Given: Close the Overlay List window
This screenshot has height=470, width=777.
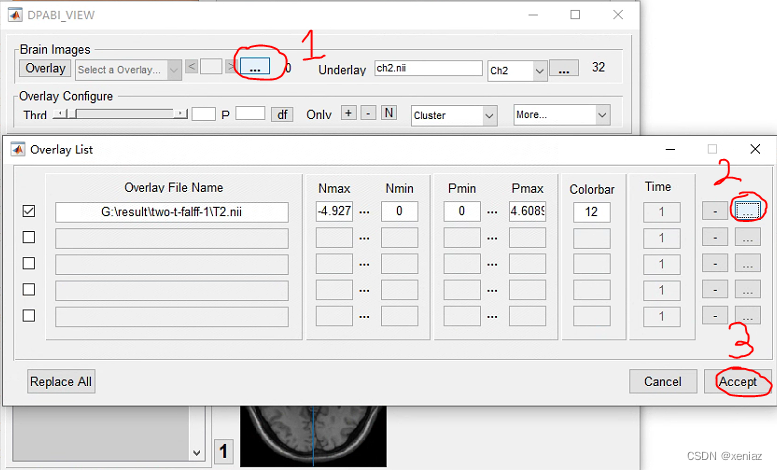Looking at the screenshot, I should [x=755, y=149].
